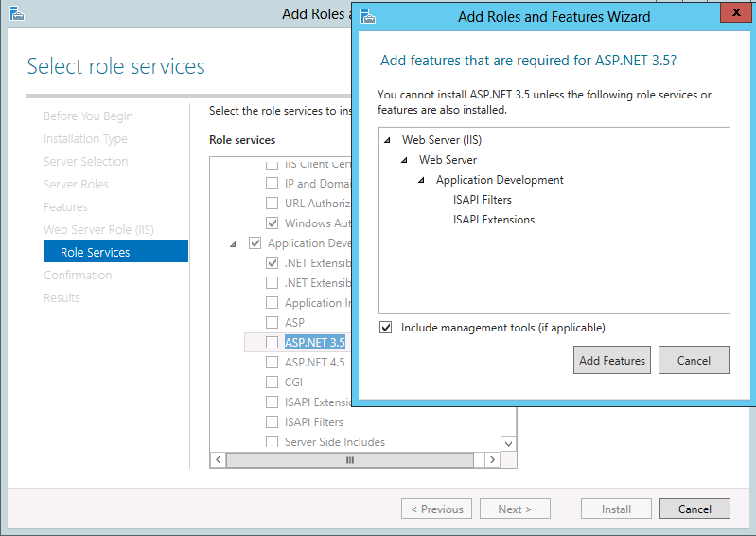Select ASP.NET 4.5 label
The height and width of the screenshot is (536, 756).
tap(315, 363)
